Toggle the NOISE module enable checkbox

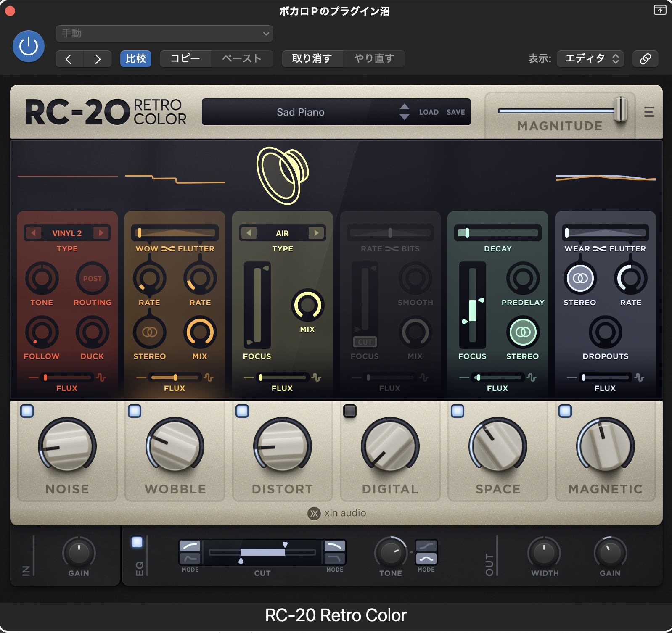[27, 411]
